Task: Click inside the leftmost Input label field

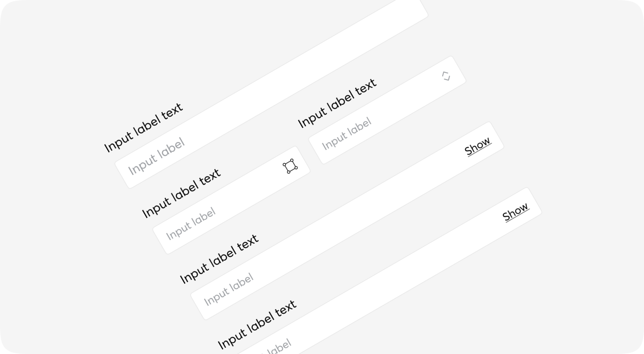Action: pos(157,154)
